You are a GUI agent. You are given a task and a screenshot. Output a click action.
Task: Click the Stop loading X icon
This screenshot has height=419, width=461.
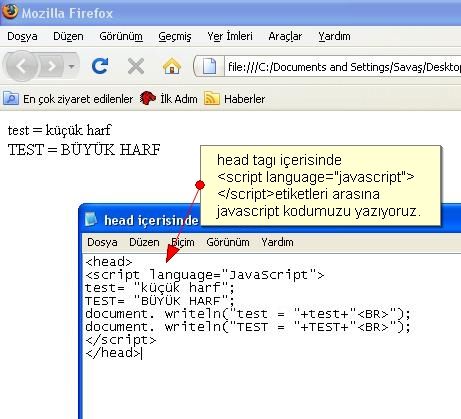coord(136,66)
